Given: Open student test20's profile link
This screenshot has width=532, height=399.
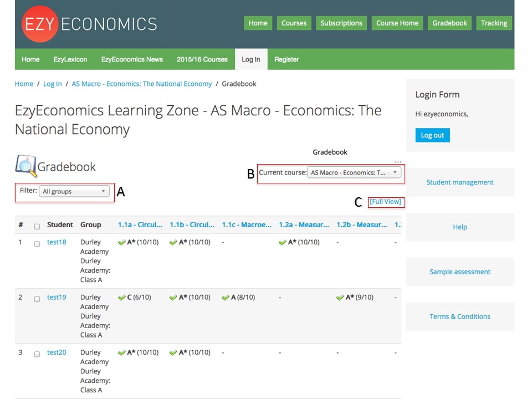Looking at the screenshot, I should [57, 352].
